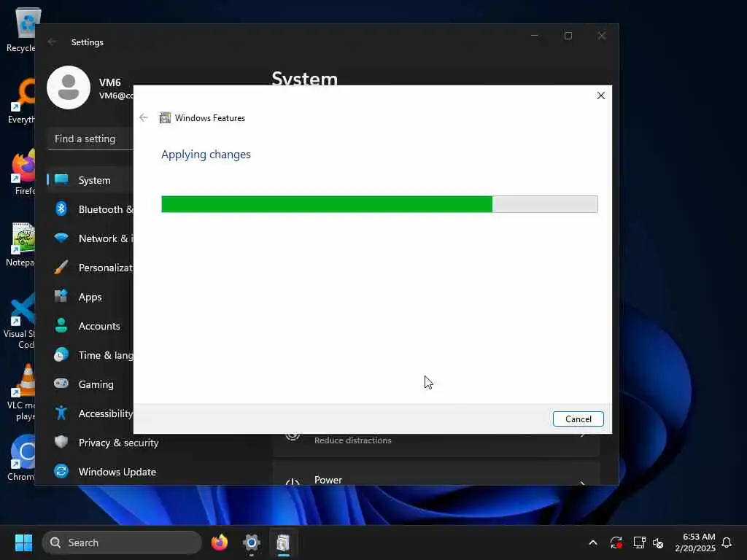Click the Bluetooth icon in sidebar
This screenshot has height=560, width=747.
point(61,209)
